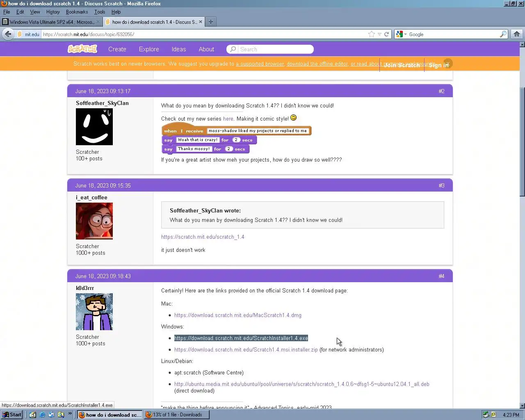The width and height of the screenshot is (525, 420).
Task: Open the Firefox home page
Action: click(517, 34)
